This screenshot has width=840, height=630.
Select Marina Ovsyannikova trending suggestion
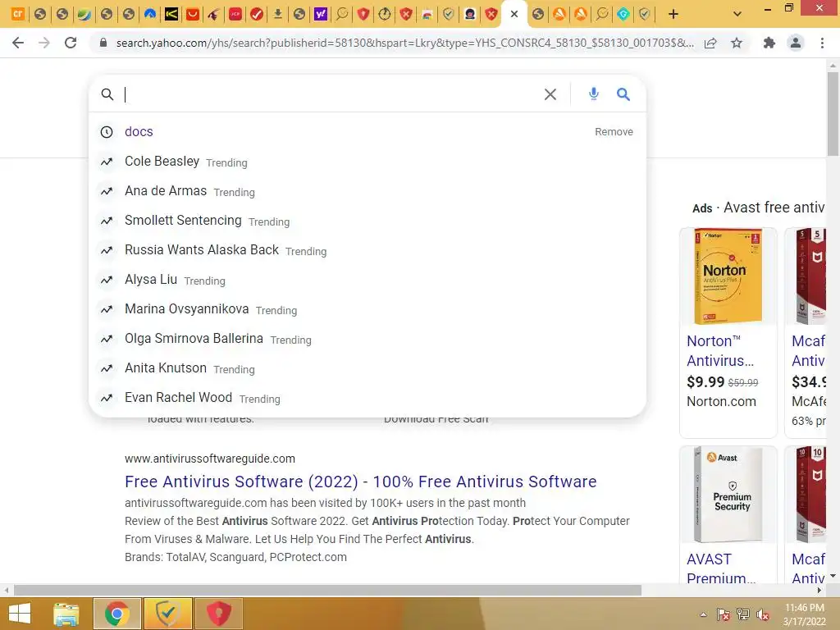tap(367, 309)
